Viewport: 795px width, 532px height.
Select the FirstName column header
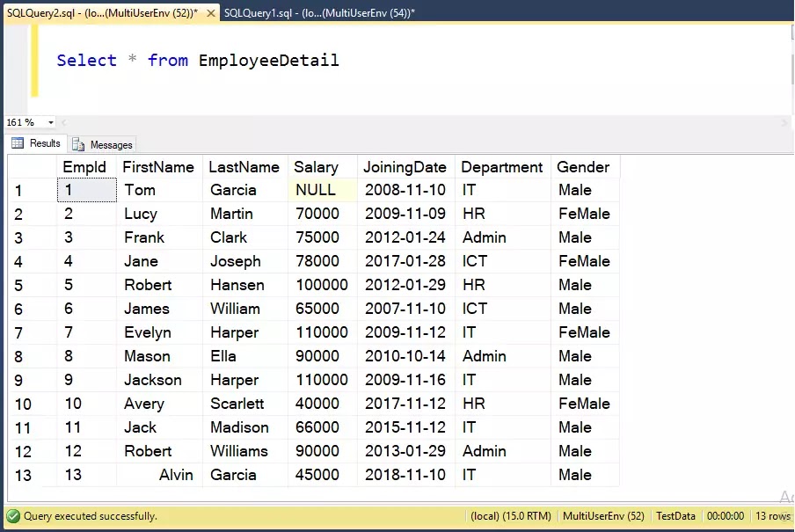point(159,166)
